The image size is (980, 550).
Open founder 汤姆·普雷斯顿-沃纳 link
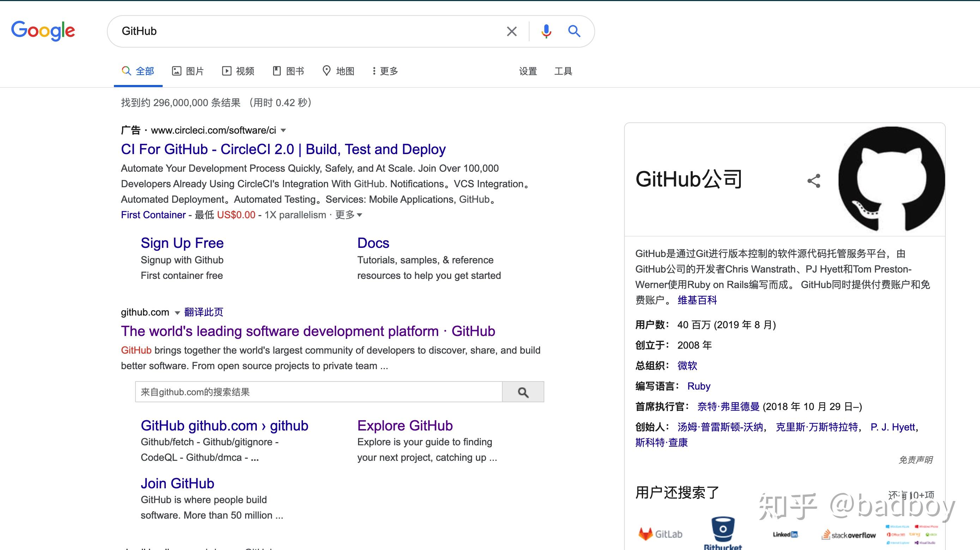(720, 427)
